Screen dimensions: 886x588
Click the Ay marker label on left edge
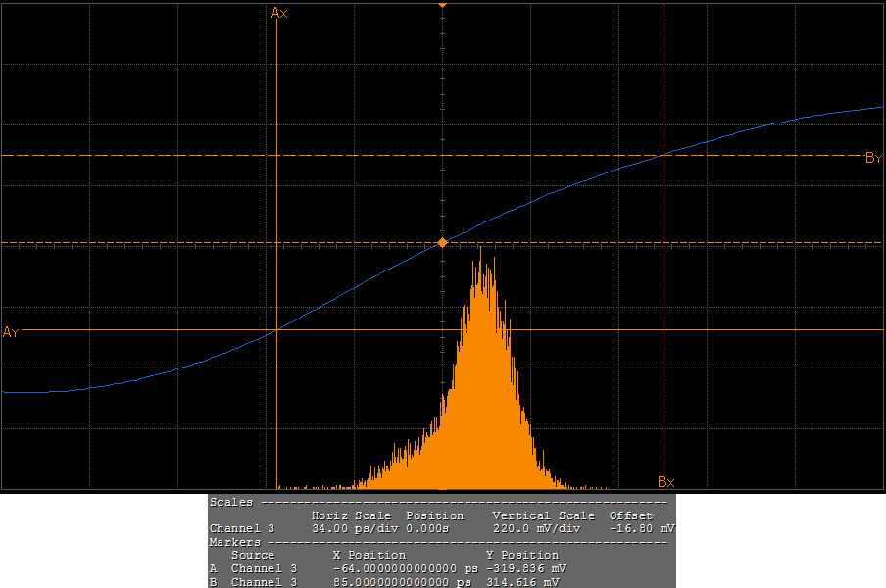coord(11,332)
